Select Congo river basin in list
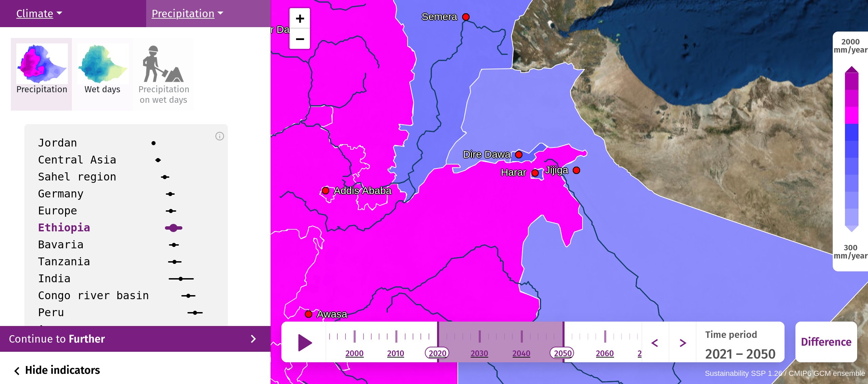Image resolution: width=868 pixels, height=384 pixels. [x=93, y=295]
